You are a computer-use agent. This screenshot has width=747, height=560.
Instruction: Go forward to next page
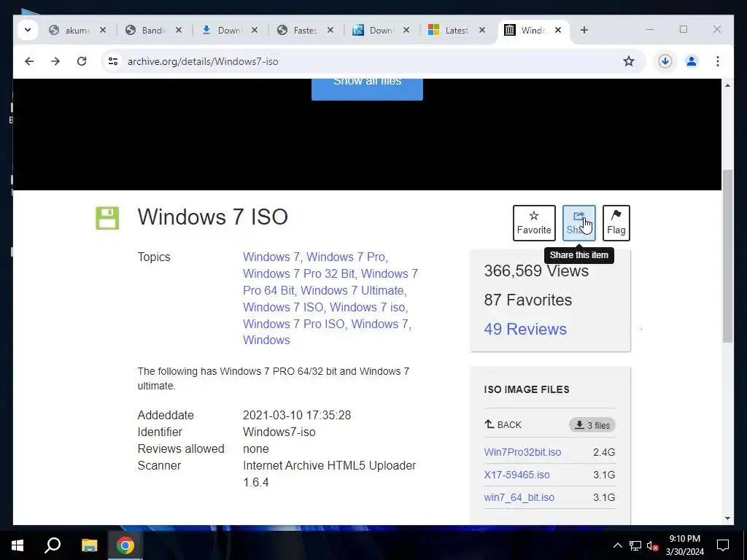[x=55, y=61]
